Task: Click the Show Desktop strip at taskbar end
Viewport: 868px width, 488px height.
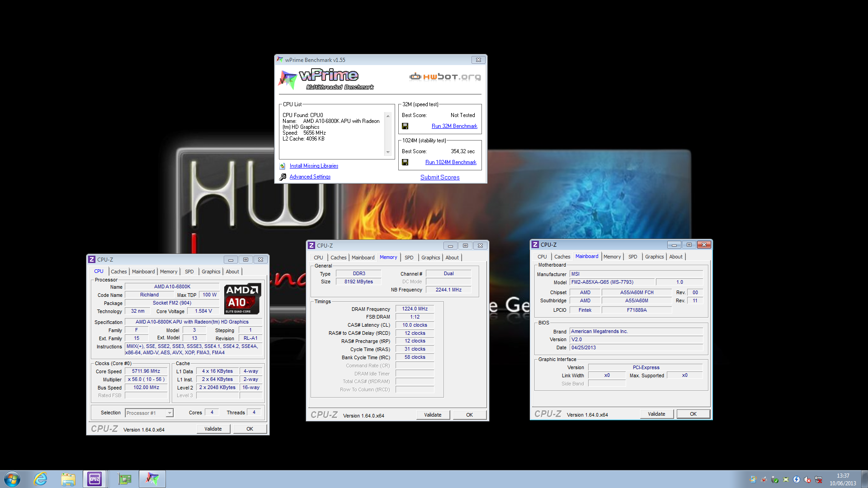Action: (x=864, y=479)
